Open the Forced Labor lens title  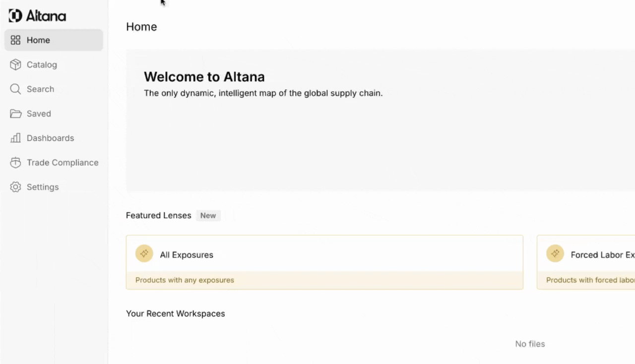(x=602, y=255)
